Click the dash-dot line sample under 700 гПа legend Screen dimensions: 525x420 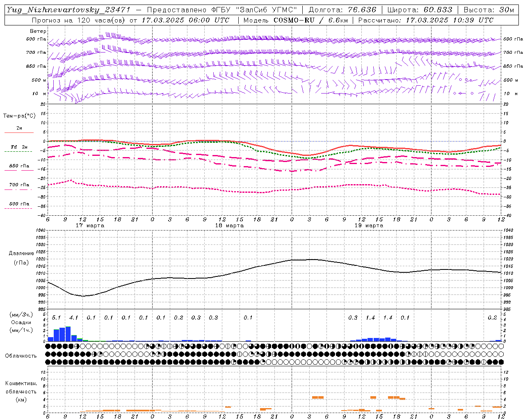click(x=18, y=189)
